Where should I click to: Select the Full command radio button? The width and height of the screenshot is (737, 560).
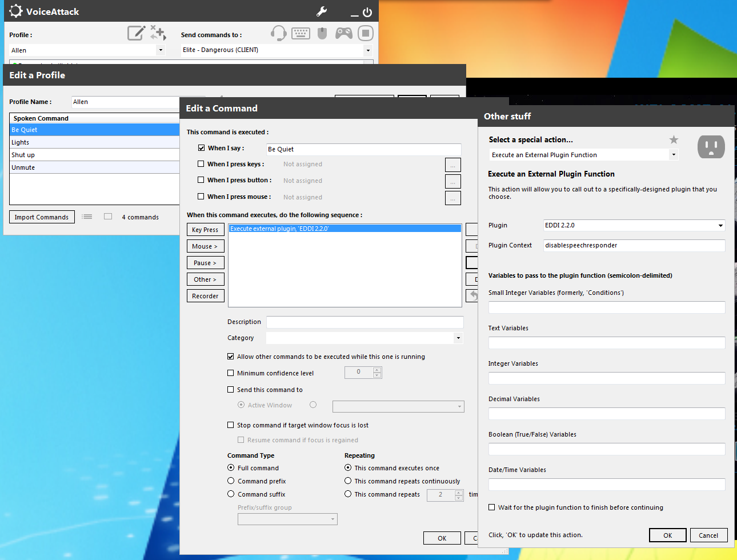click(231, 467)
